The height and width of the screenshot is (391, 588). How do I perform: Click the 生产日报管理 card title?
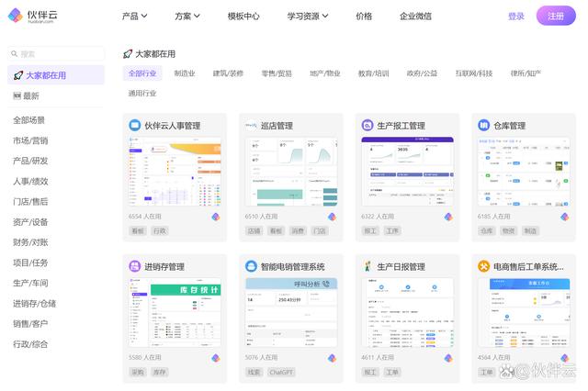pos(401,267)
